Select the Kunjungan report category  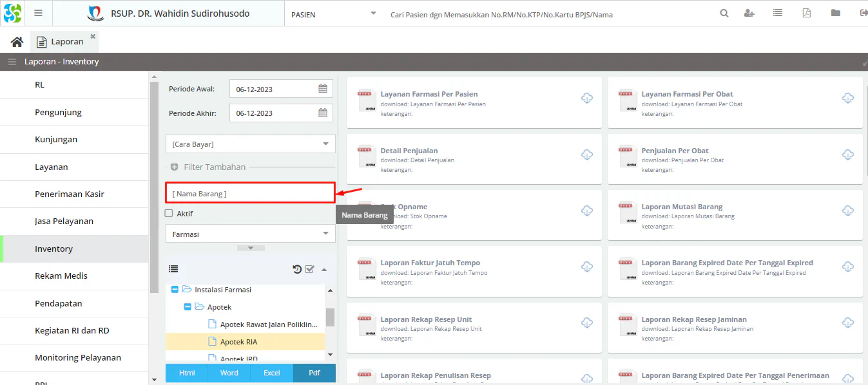click(74, 139)
